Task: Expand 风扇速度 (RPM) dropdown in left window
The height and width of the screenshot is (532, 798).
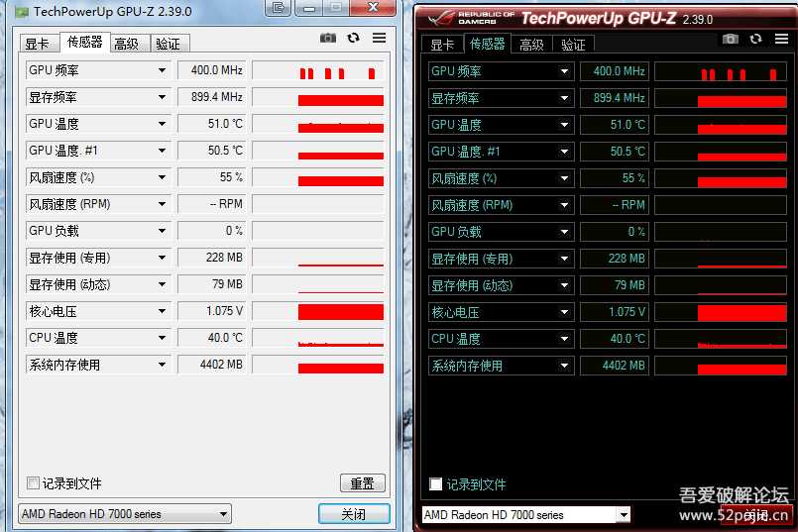Action: 162,204
